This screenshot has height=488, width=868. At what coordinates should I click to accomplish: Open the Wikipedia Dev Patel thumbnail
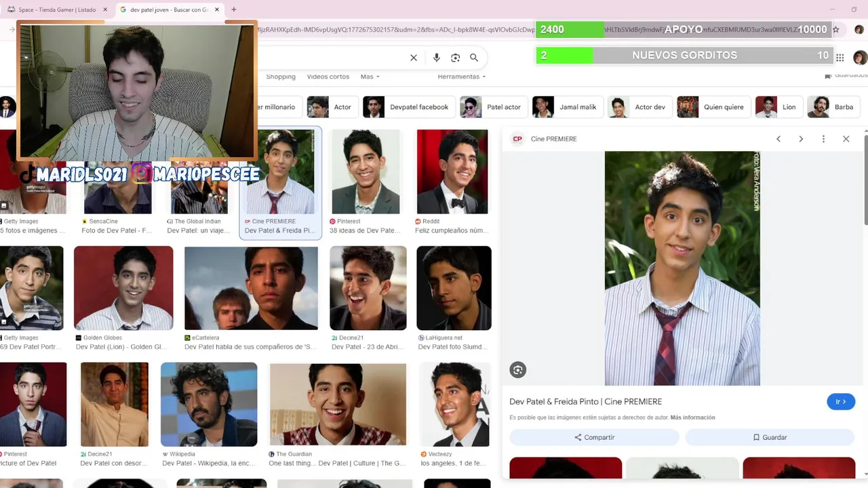[x=209, y=405]
